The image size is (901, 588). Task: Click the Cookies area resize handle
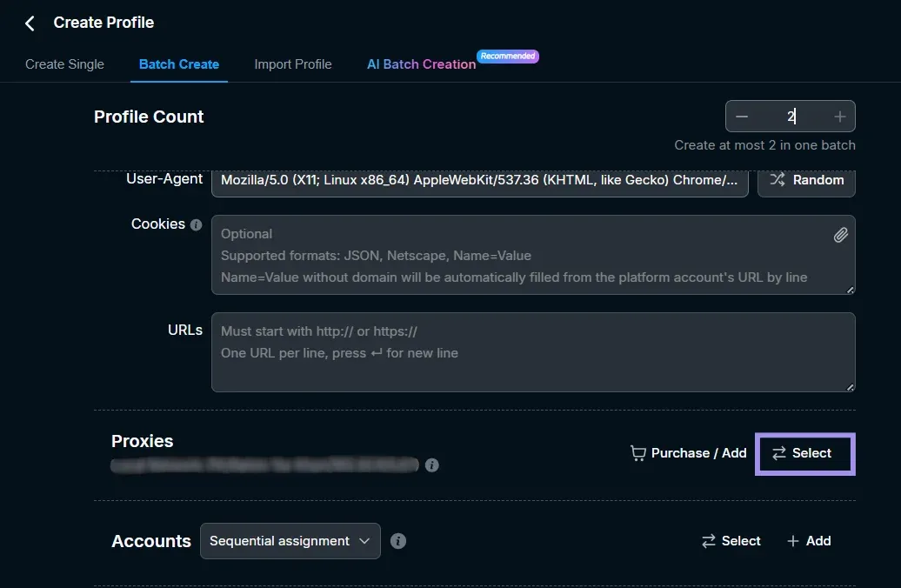click(x=850, y=290)
